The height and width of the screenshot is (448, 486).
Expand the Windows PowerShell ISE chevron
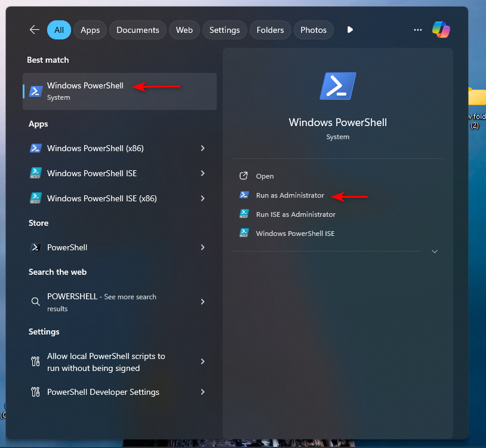[202, 173]
